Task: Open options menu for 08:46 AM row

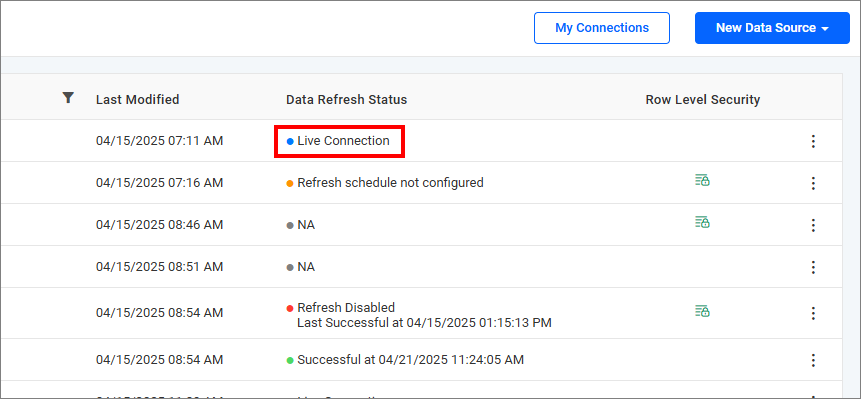Action: click(813, 225)
